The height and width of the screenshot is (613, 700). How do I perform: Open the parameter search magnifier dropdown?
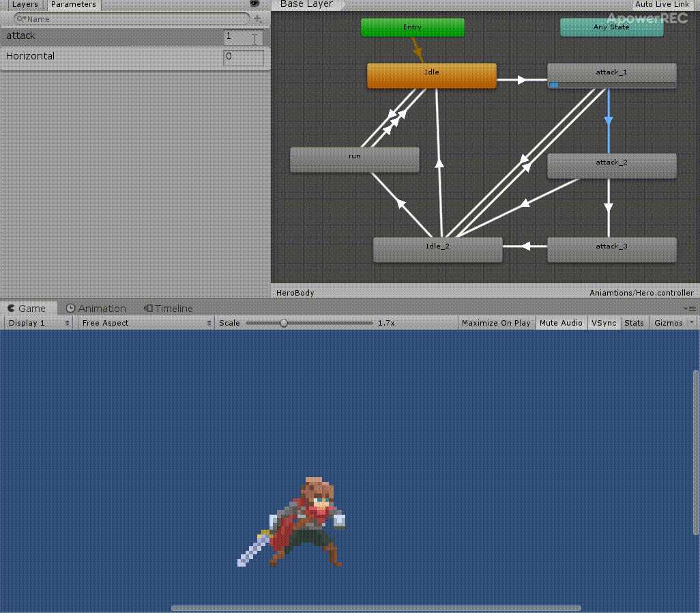pyautogui.click(x=21, y=18)
